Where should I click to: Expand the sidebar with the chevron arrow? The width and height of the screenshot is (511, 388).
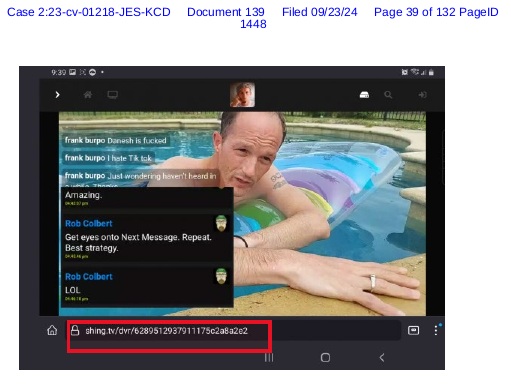point(57,95)
